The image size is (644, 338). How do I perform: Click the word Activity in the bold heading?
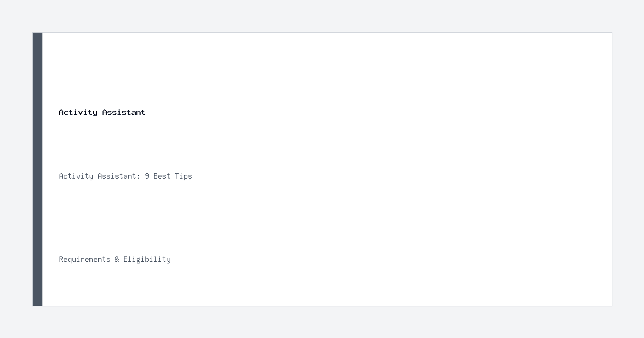point(78,112)
